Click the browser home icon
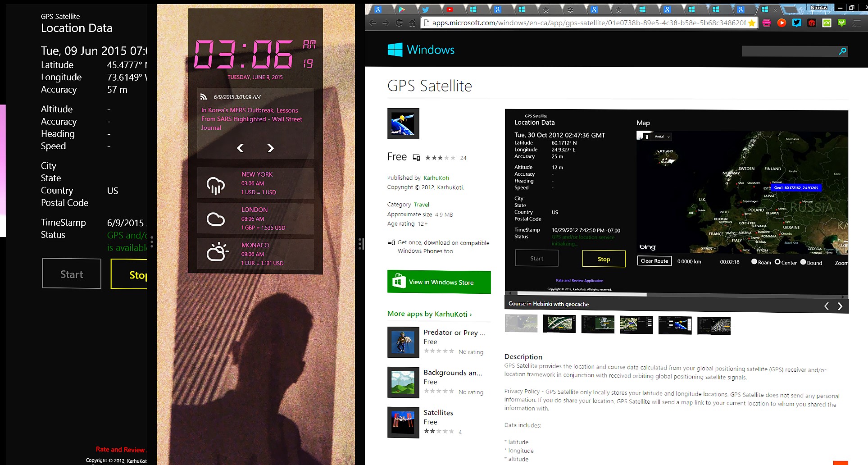Viewport: 868px width, 465px height. (x=412, y=23)
